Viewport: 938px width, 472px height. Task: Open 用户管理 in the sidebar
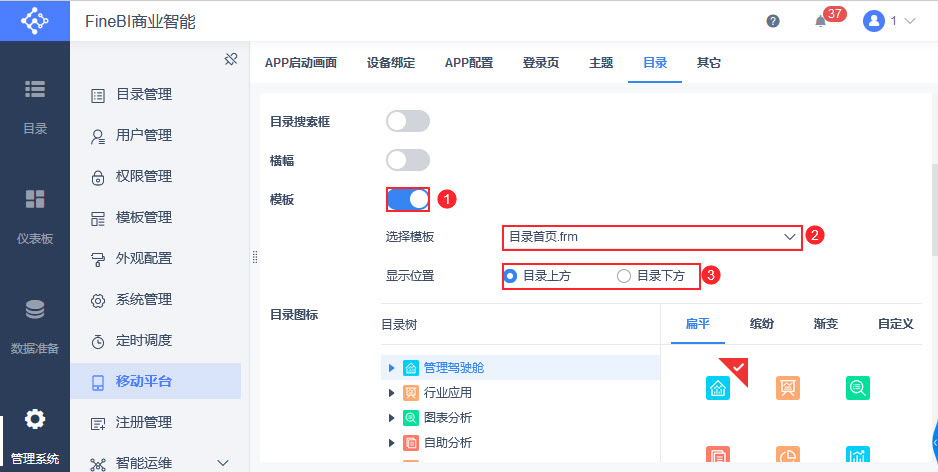144,135
